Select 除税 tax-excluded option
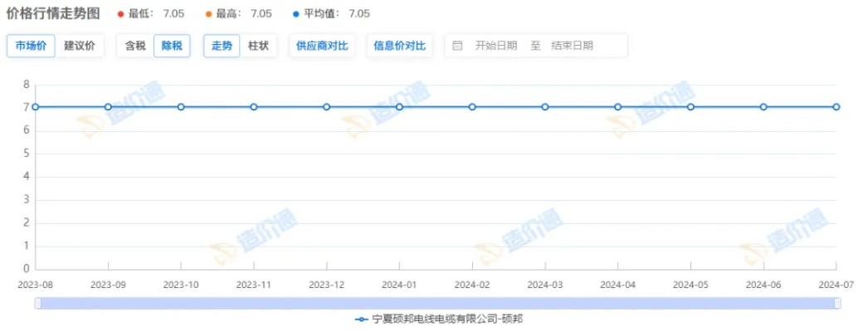Image resolution: width=868 pixels, height=332 pixels. [x=173, y=46]
